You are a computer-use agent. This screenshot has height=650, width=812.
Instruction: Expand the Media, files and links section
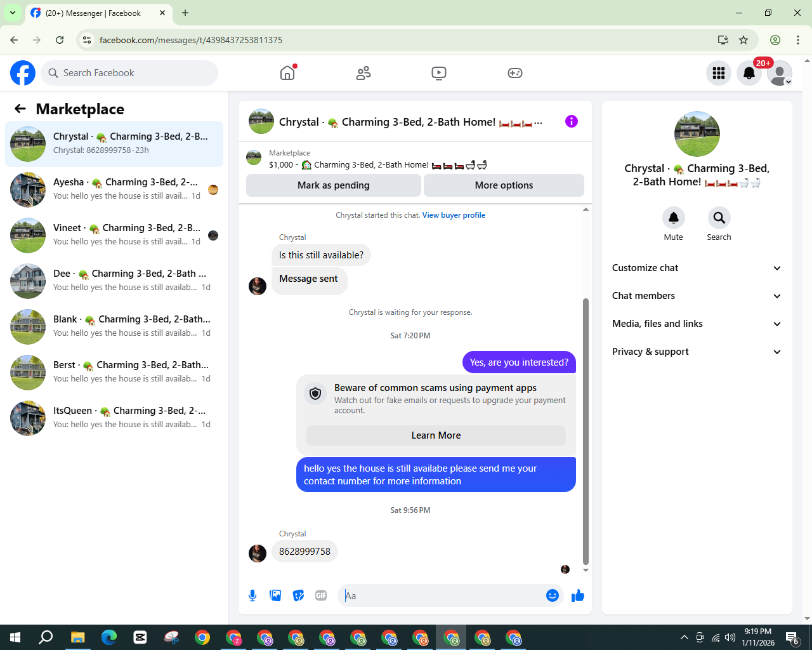point(697,324)
